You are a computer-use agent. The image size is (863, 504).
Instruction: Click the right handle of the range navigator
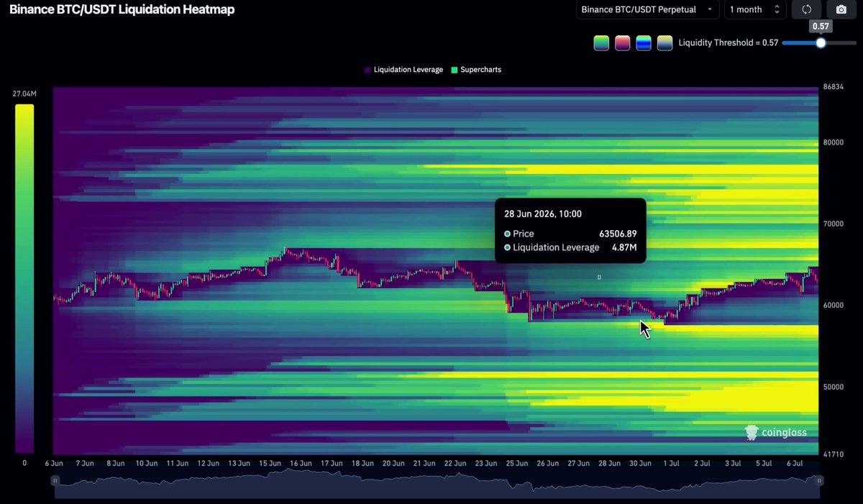(819, 480)
